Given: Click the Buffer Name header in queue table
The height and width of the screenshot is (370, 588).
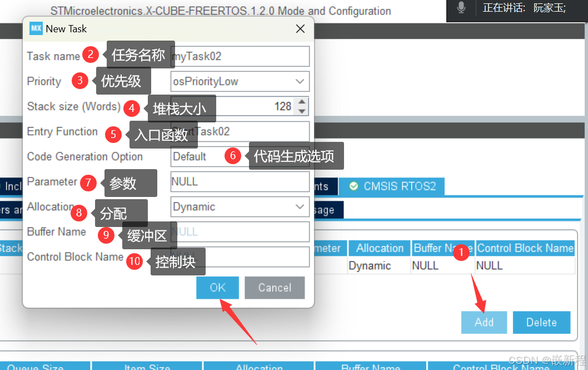Looking at the screenshot, I should pyautogui.click(x=371, y=366).
